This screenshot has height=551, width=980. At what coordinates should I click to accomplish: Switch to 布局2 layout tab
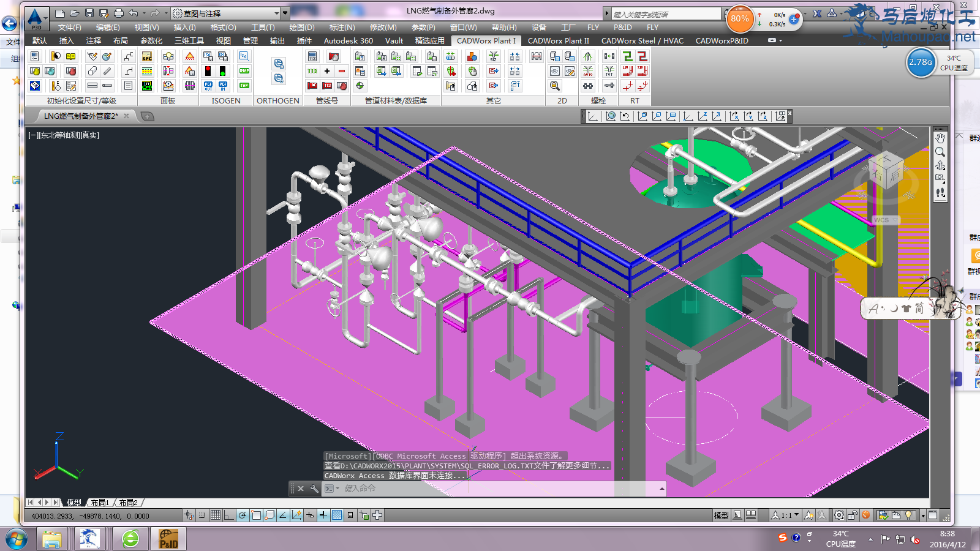[128, 503]
